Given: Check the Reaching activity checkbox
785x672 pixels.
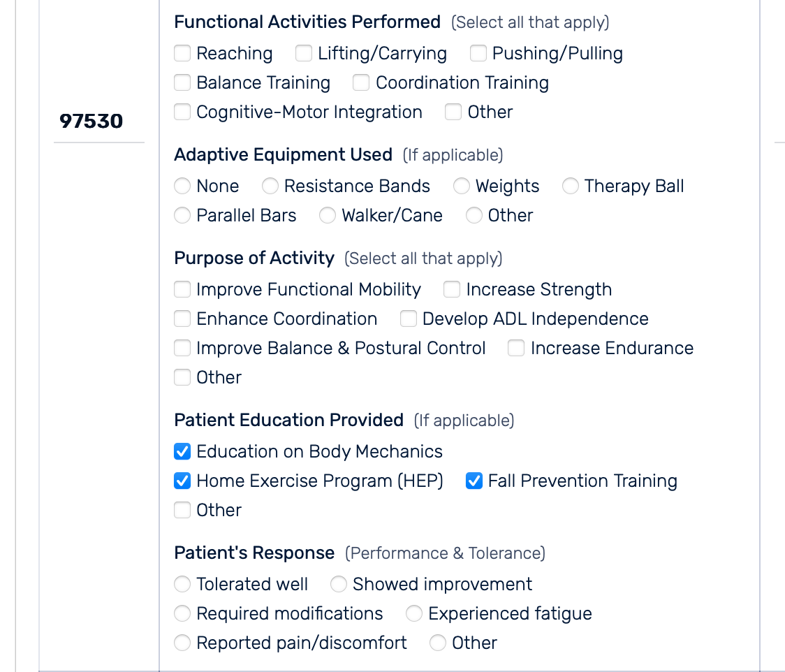Looking at the screenshot, I should [182, 54].
